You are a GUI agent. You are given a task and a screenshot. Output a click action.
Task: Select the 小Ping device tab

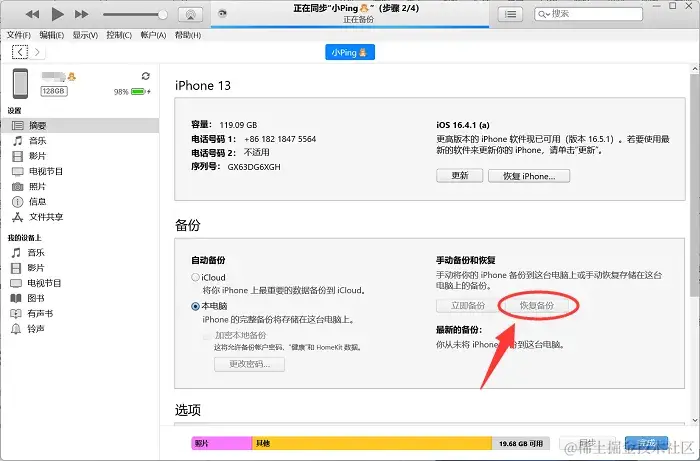350,52
